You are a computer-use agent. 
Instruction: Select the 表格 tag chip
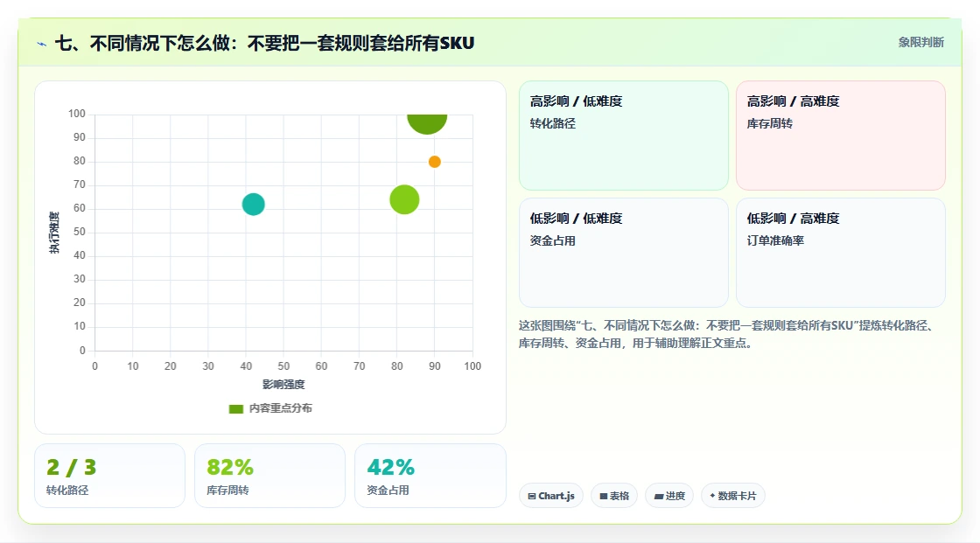pyautogui.click(x=614, y=496)
